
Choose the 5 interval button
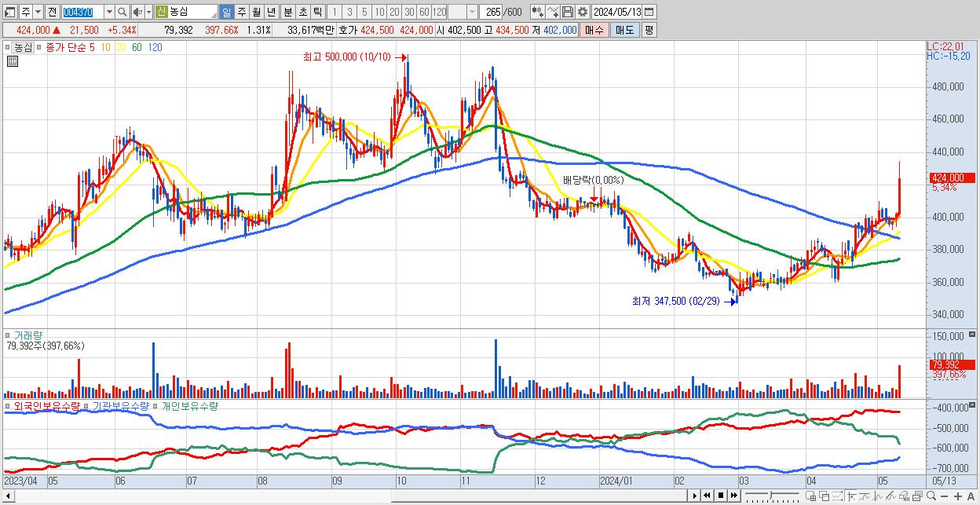tap(364, 12)
